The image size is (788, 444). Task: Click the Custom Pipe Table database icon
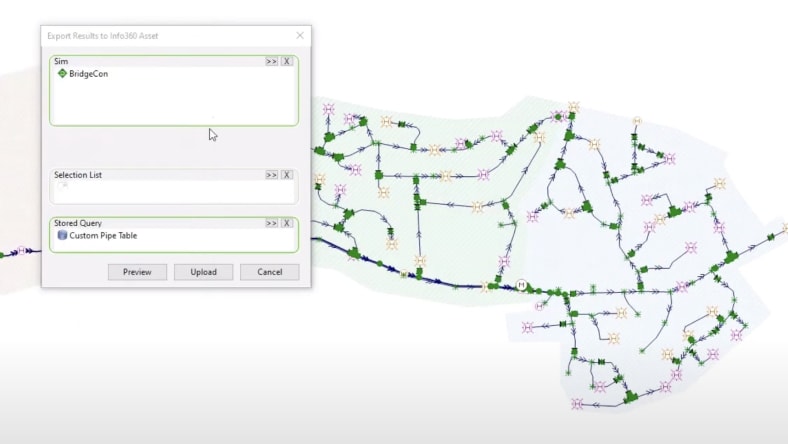click(x=62, y=236)
